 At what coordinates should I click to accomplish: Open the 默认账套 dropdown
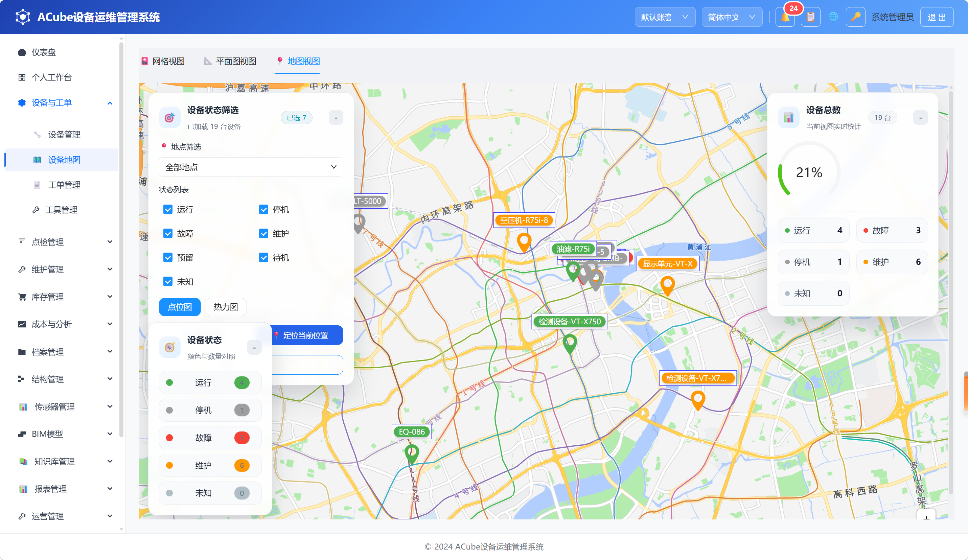[x=665, y=17]
